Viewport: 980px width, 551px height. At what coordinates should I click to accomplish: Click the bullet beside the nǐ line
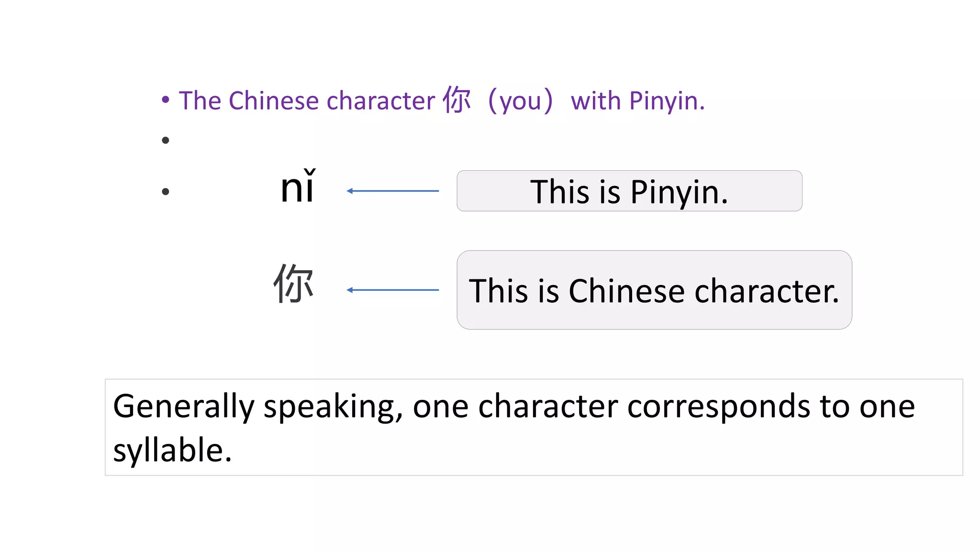pos(166,192)
